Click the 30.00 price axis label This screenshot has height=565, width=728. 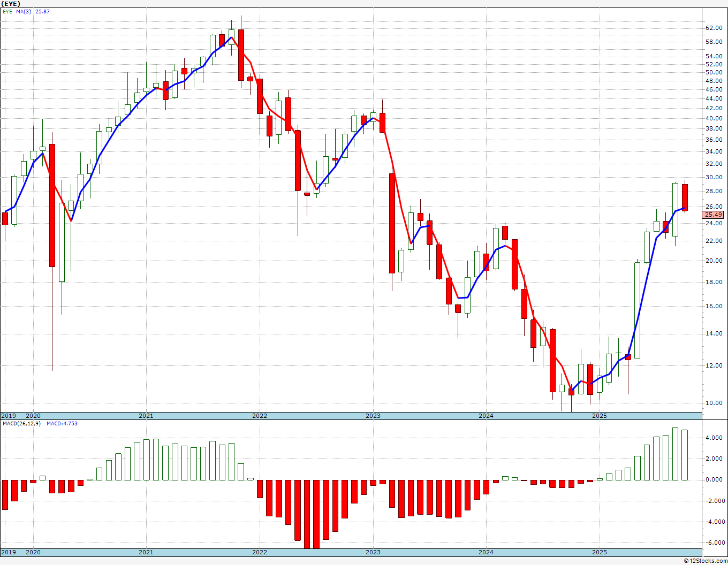[714, 177]
